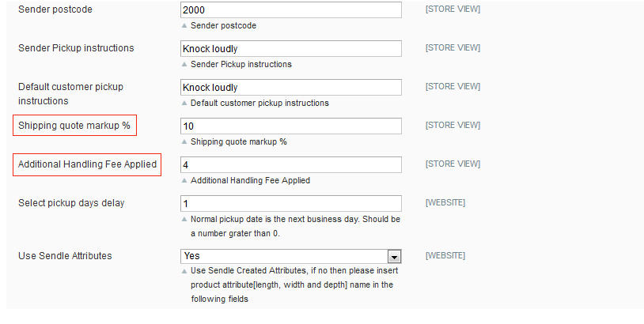Click the hint triangle beside Sender Pickup instructions note
Image resolution: width=644 pixels, height=324 pixels.
click(x=185, y=64)
